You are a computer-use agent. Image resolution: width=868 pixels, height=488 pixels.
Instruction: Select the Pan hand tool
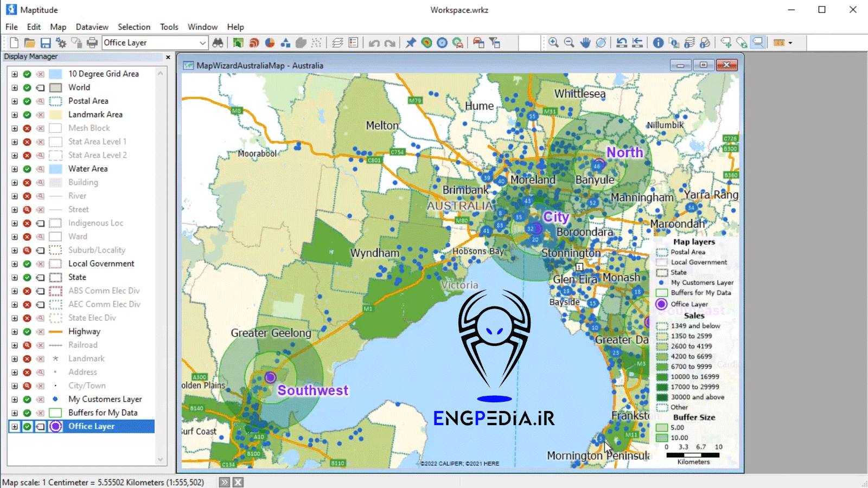coord(585,43)
